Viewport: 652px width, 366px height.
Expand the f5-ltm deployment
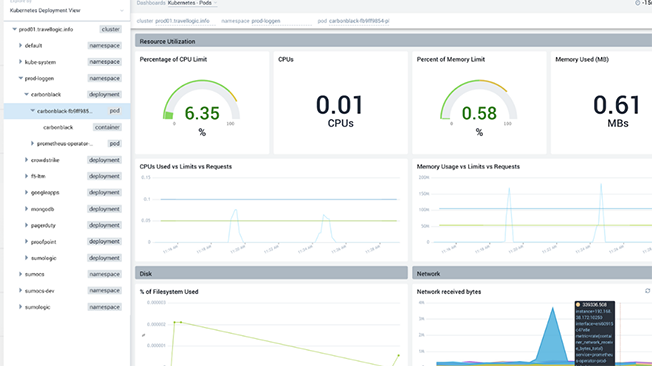click(27, 176)
